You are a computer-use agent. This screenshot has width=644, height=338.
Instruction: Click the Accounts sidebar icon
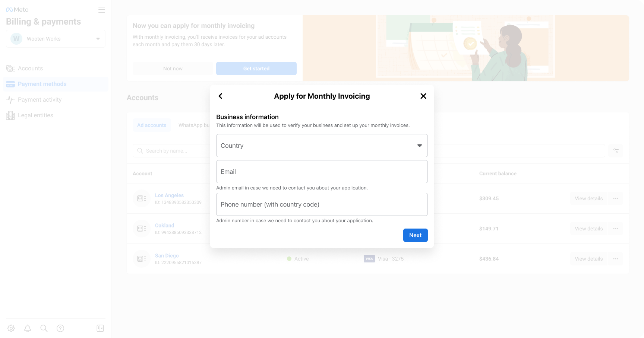(x=10, y=68)
